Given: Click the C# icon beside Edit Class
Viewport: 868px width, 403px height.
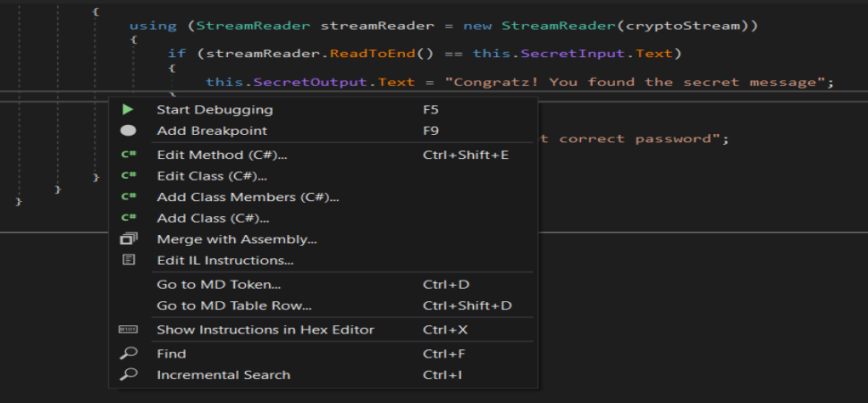Looking at the screenshot, I should point(128,176).
